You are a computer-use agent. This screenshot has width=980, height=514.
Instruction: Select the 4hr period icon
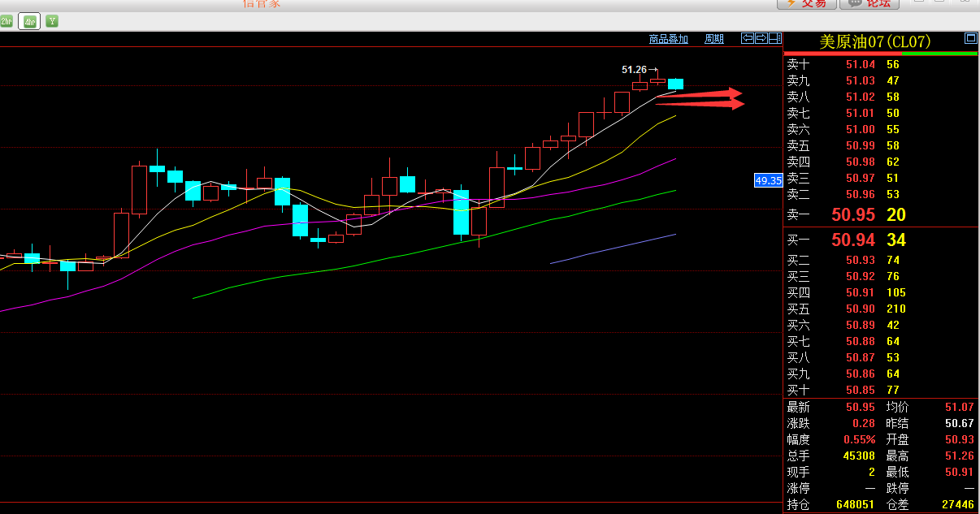tap(30, 21)
